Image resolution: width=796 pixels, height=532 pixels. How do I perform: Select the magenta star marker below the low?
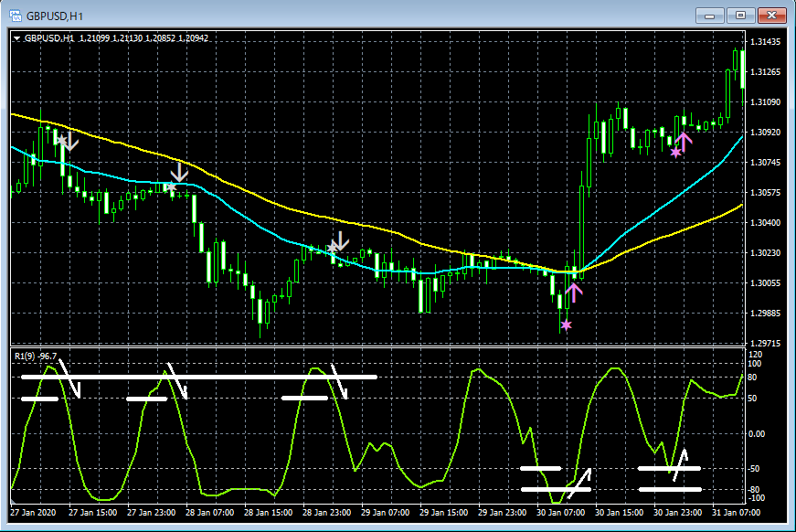pos(567,325)
